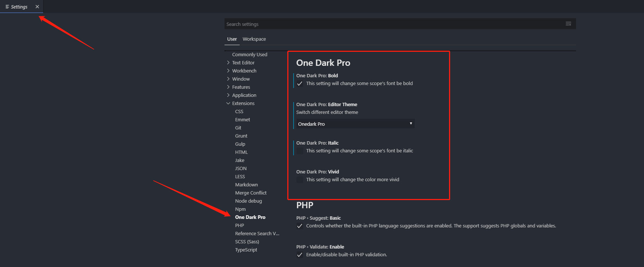644x267 pixels.
Task: Select Application category label
Action: [x=244, y=95]
